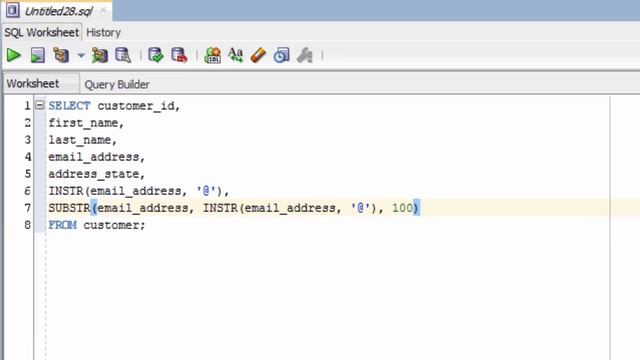
Task: Clear the worksheet with the eraser icon
Action: 258,55
